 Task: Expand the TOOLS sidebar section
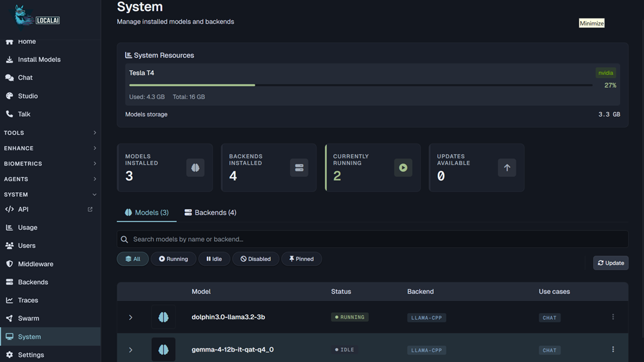tap(50, 133)
